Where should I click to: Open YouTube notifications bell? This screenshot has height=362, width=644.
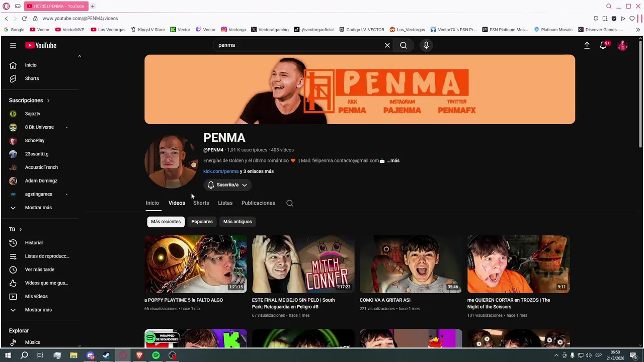pyautogui.click(x=604, y=45)
